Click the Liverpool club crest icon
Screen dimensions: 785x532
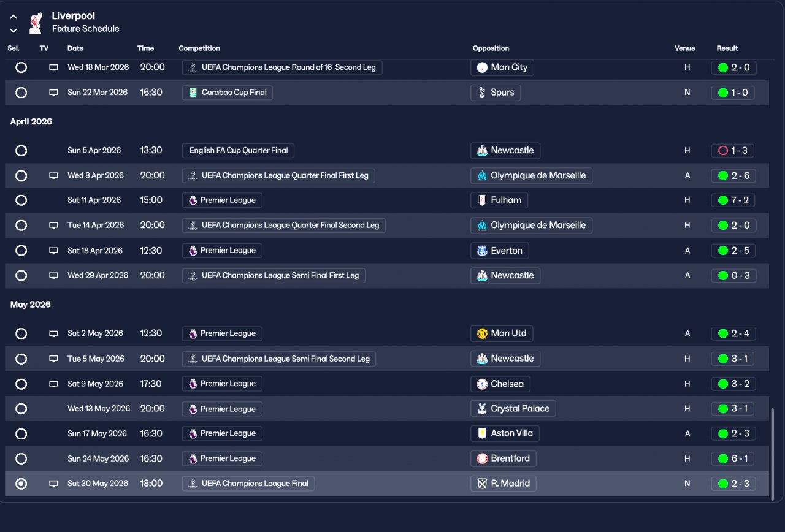pyautogui.click(x=35, y=23)
